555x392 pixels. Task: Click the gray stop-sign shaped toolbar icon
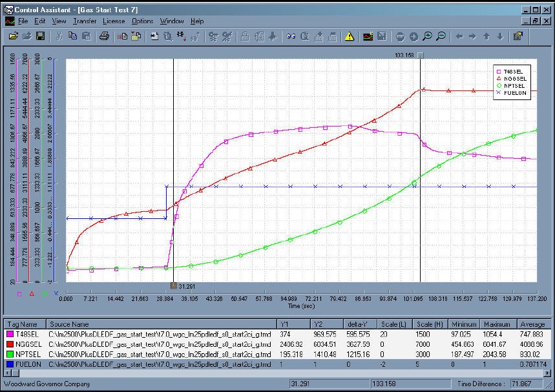(x=400, y=36)
